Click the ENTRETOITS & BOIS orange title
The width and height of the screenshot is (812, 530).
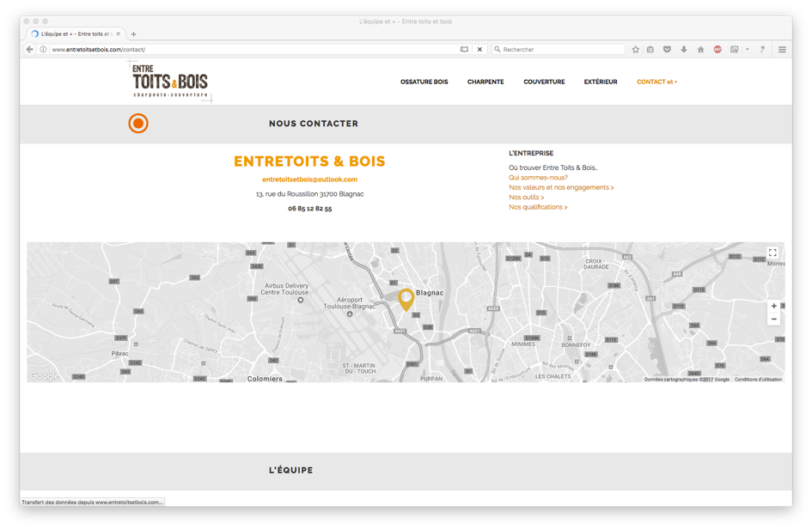tap(309, 161)
